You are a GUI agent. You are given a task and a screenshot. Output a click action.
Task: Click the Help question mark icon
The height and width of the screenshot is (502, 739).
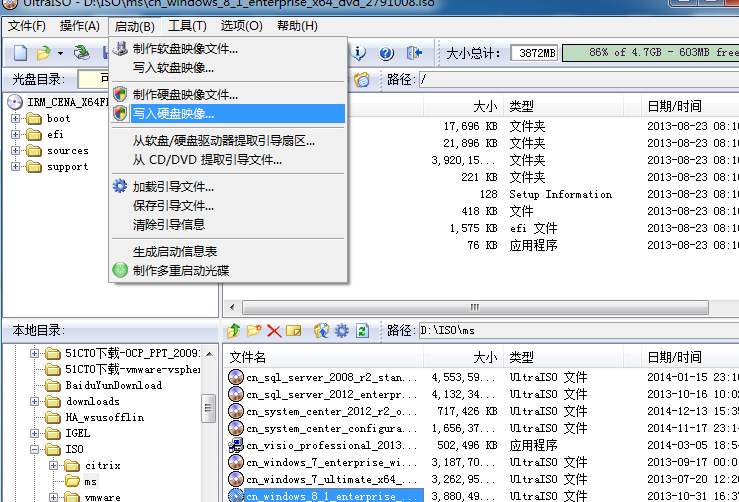pyautogui.click(x=386, y=53)
